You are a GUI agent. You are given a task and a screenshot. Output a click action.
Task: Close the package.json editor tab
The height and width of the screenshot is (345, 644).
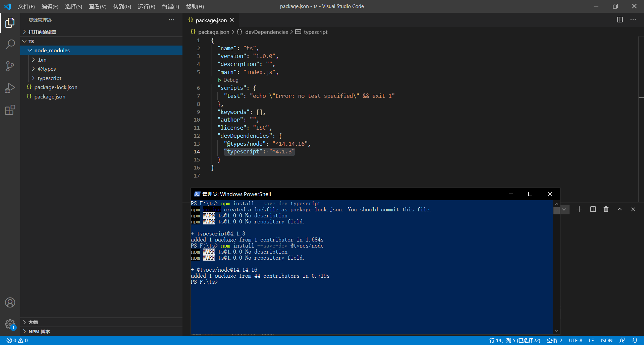232,20
